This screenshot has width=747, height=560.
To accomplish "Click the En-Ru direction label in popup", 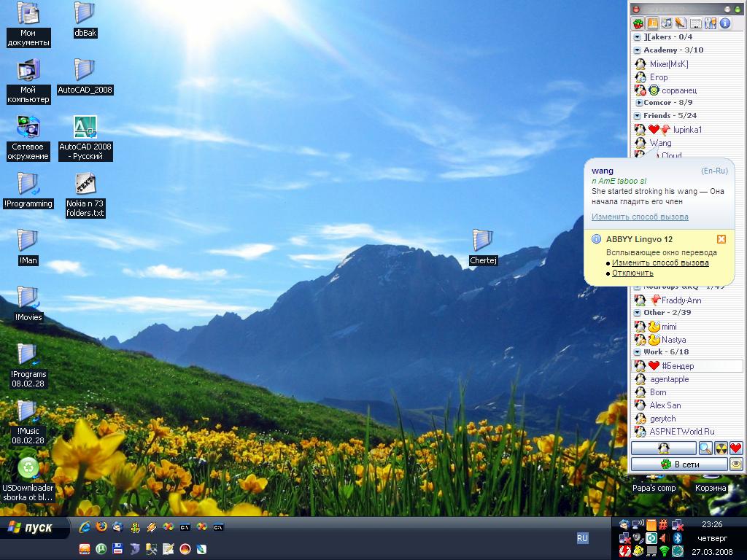I will pos(714,171).
